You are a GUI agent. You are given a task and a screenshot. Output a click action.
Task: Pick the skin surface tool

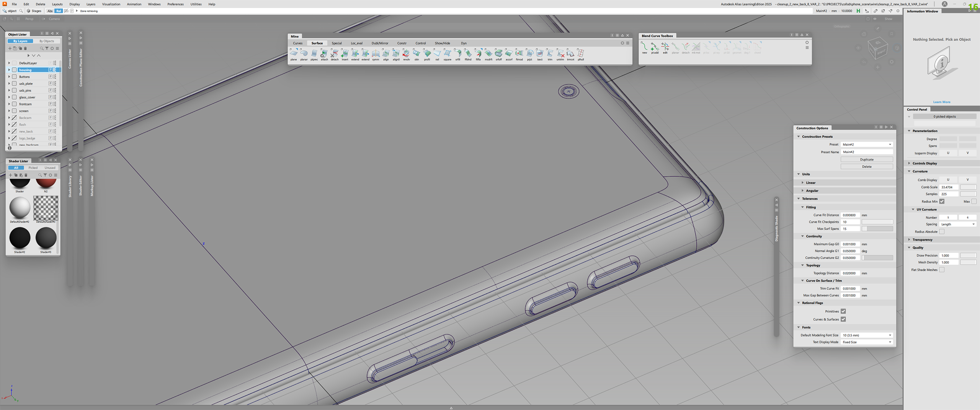tap(416, 54)
